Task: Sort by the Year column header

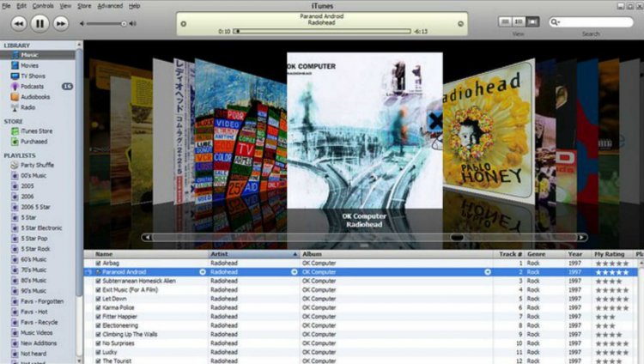Action: pos(578,254)
